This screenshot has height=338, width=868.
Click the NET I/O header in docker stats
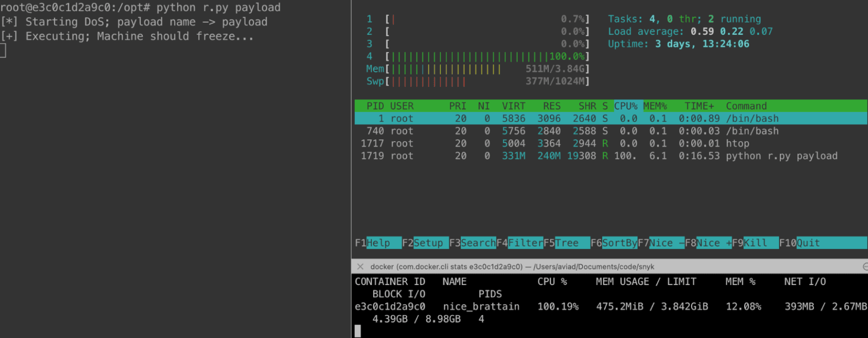point(805,281)
